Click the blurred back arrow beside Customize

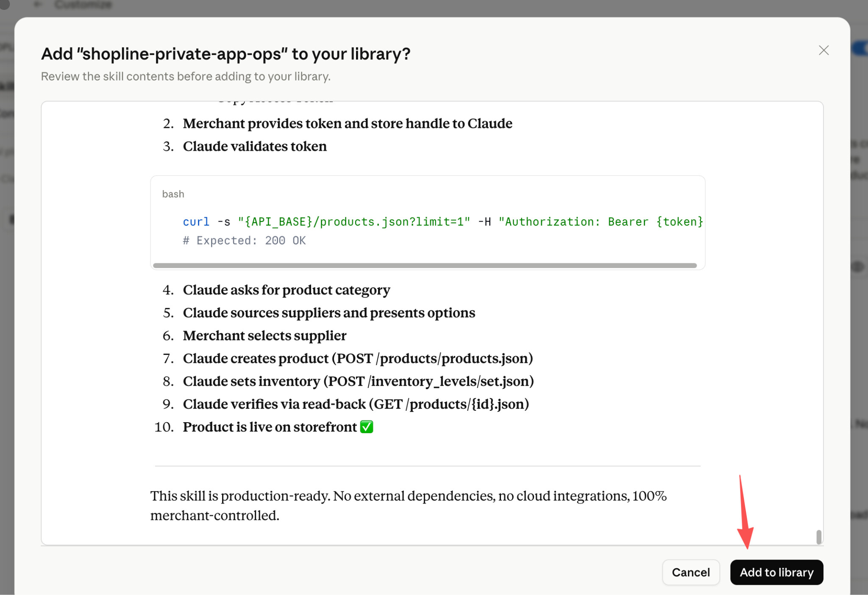pyautogui.click(x=38, y=4)
